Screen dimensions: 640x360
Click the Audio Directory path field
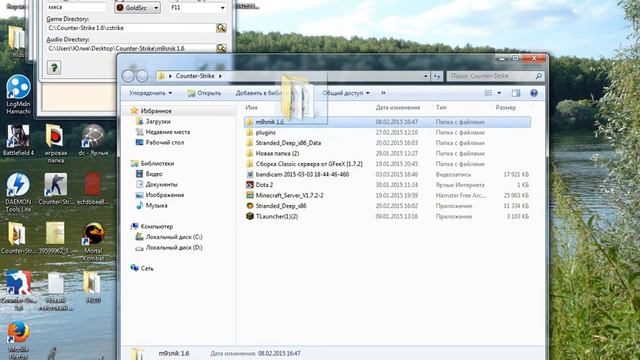pos(131,48)
